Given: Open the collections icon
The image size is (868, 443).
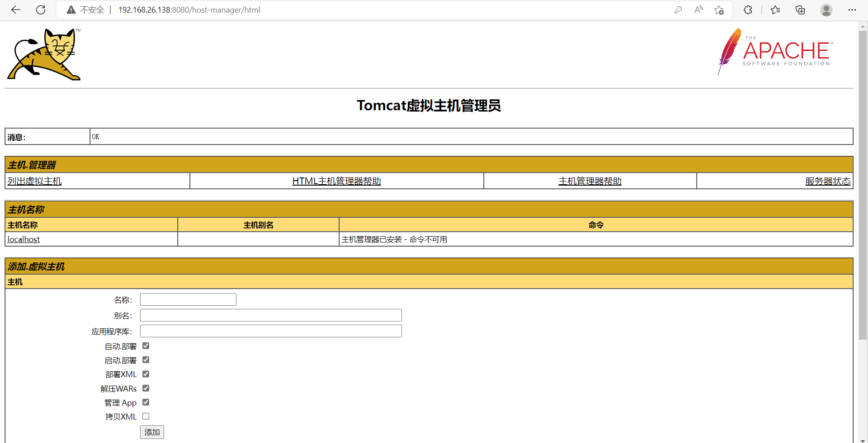Looking at the screenshot, I should 800,10.
